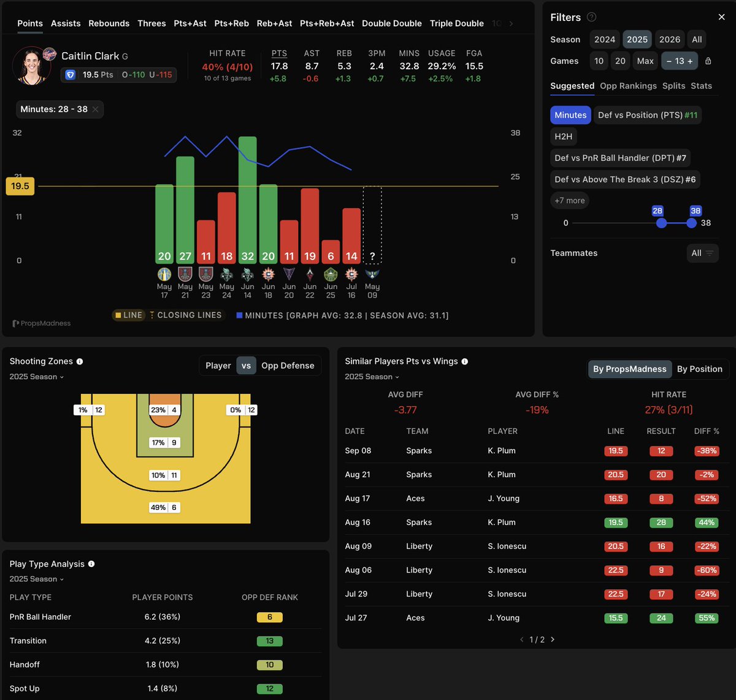Apply the Minutes suggested filter

(x=570, y=115)
